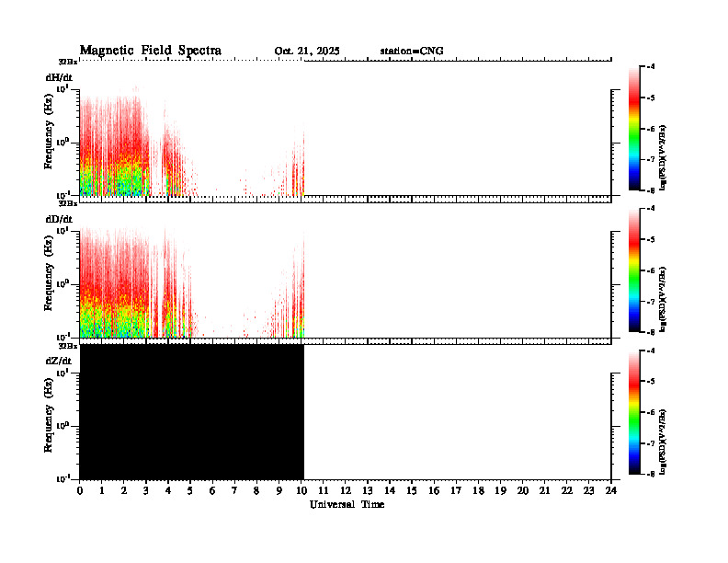The image size is (728, 563).
Task: Click the black data block in dZ/dt spectrogram
Action: pyautogui.click(x=192, y=412)
